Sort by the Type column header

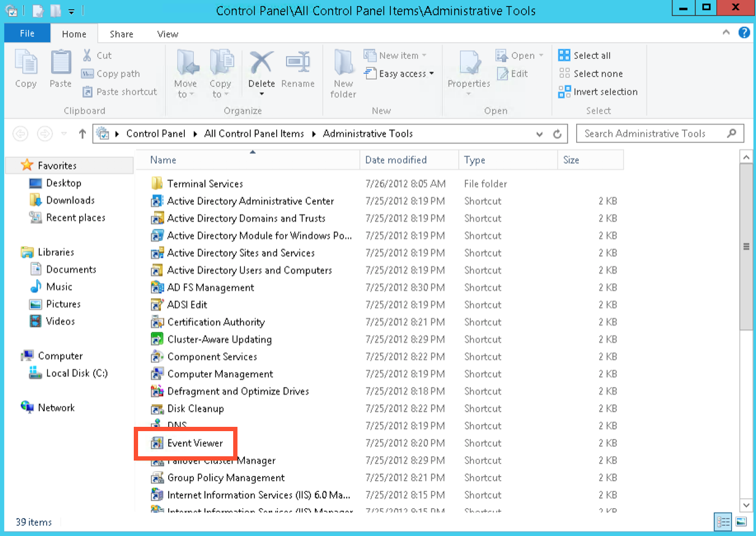pyautogui.click(x=508, y=160)
